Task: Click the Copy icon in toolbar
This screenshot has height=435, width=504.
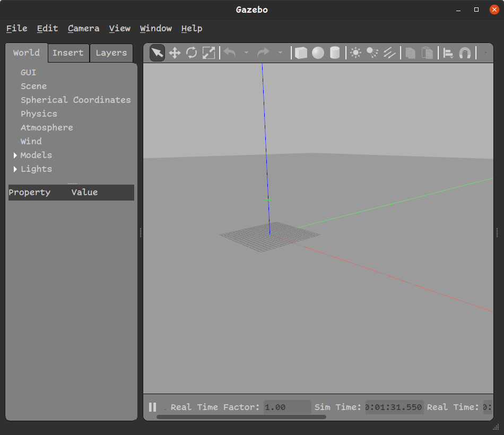Action: click(410, 53)
